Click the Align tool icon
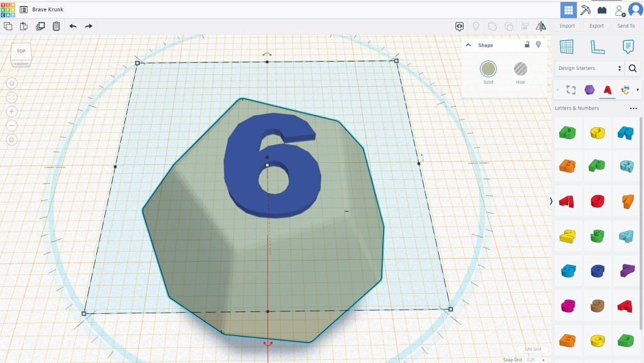 525,26
